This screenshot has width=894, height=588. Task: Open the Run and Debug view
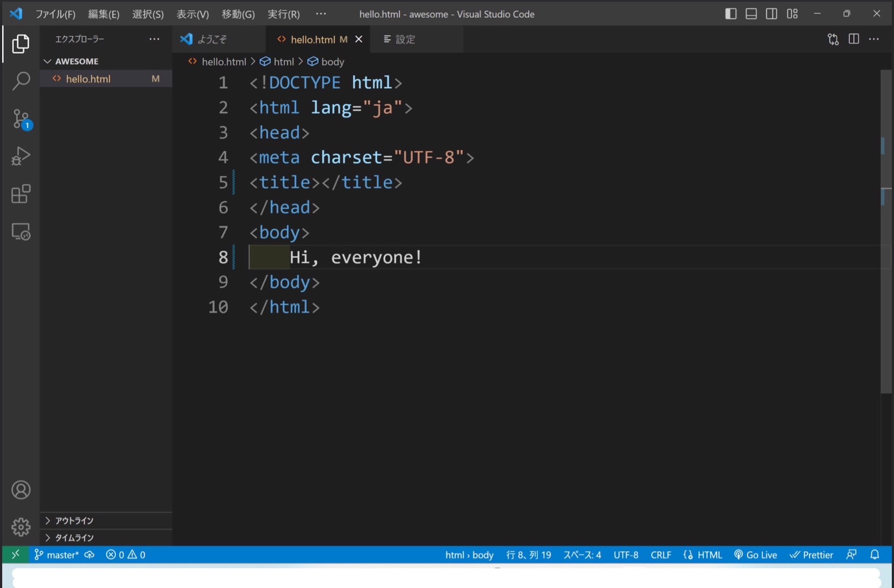pos(20,156)
